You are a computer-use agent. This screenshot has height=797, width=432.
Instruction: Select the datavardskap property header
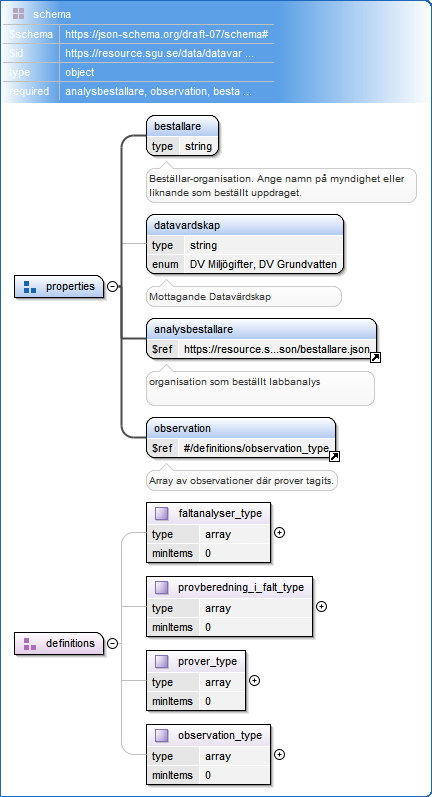pos(245,225)
